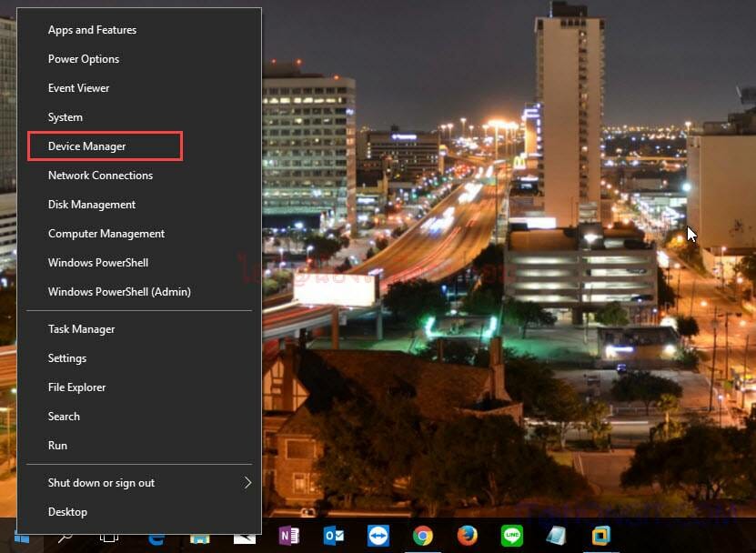The width and height of the screenshot is (756, 553).
Task: Open TeamViewer from the taskbar
Action: (377, 538)
